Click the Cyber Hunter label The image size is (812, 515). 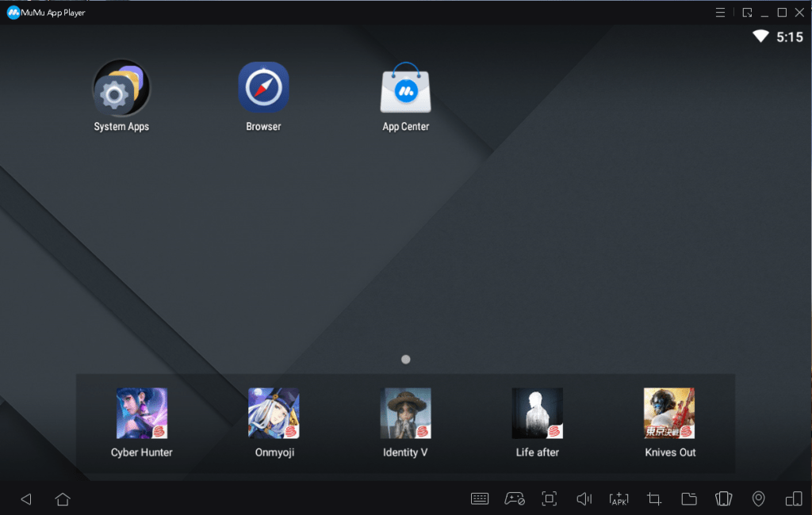pyautogui.click(x=142, y=452)
